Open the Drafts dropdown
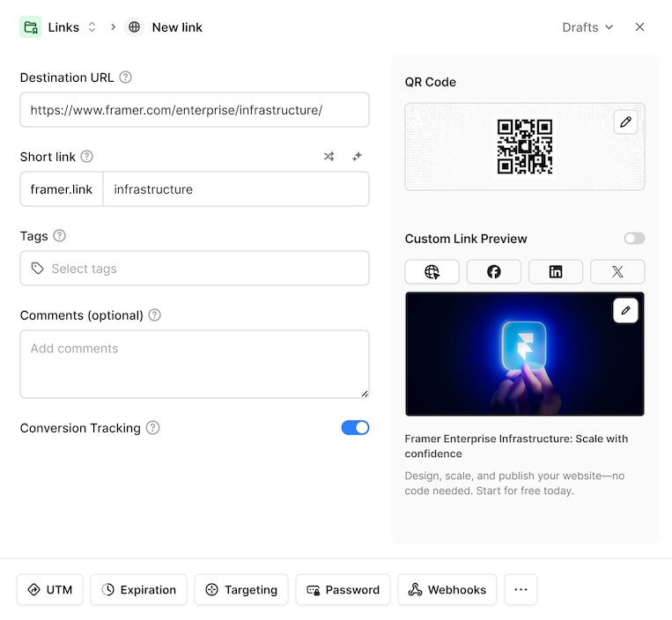 click(x=587, y=27)
